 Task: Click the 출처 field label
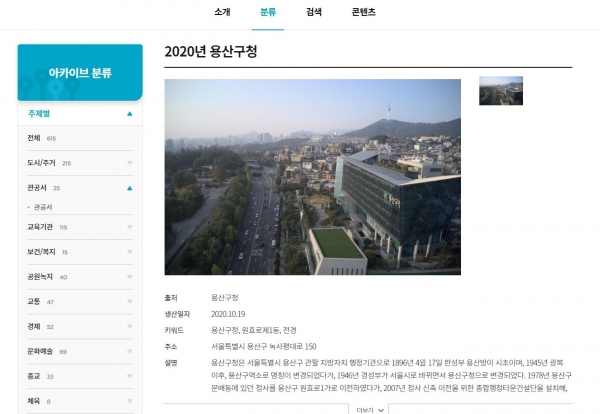coord(171,297)
